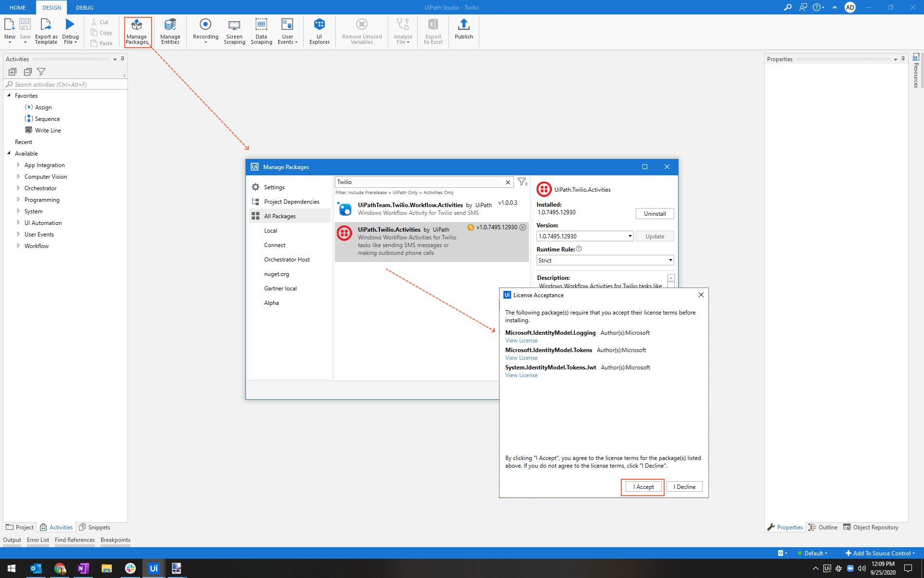The image size is (924, 578).
Task: Expand the UI Automation activities node
Action: (18, 223)
